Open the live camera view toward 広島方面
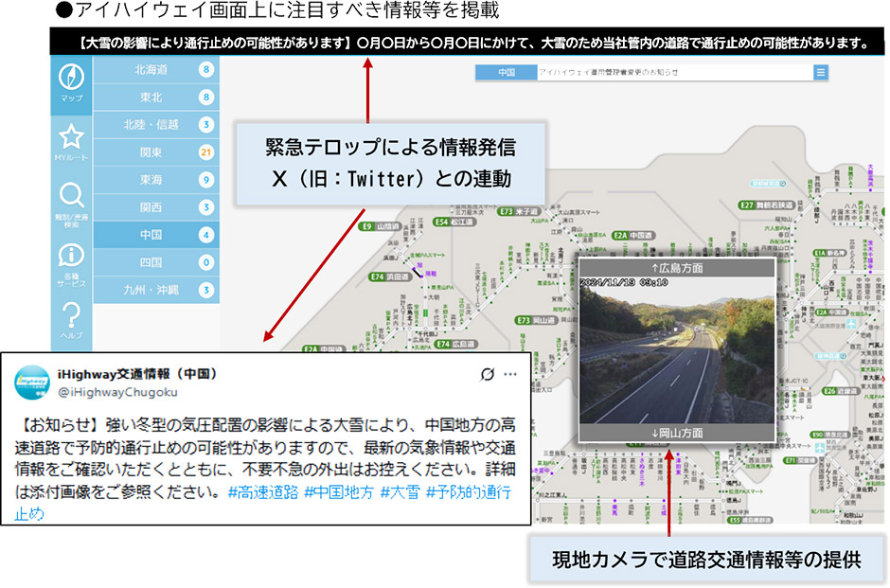Viewport: 890px width, 588px height. [679, 268]
